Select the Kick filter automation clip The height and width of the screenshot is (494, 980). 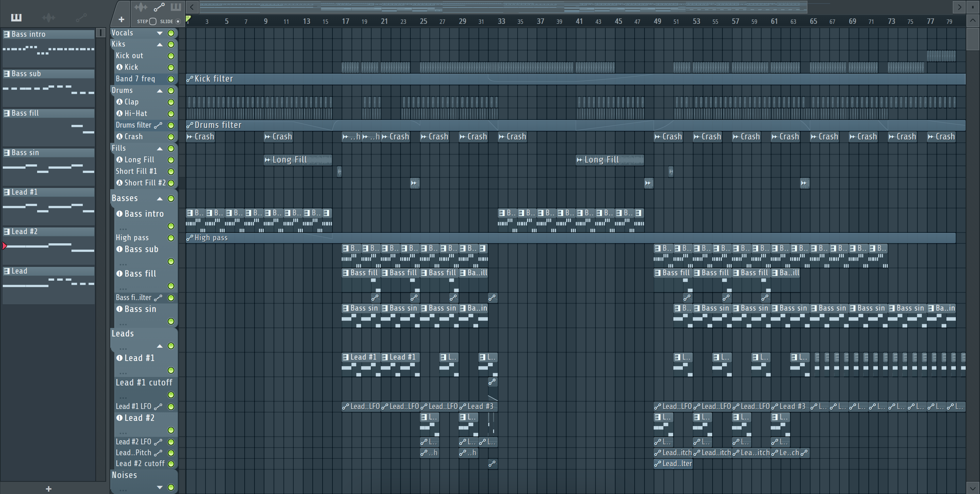tap(575, 79)
